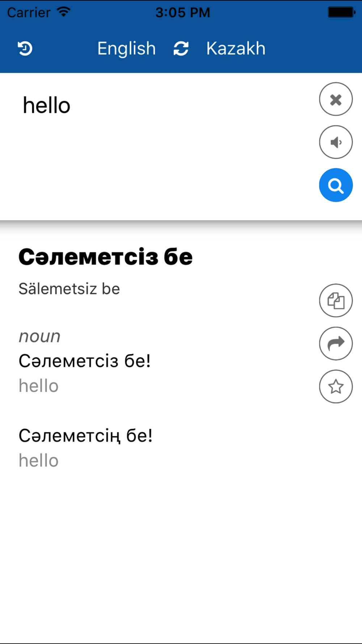
Task: Open the translation history icon
Action: (25, 49)
